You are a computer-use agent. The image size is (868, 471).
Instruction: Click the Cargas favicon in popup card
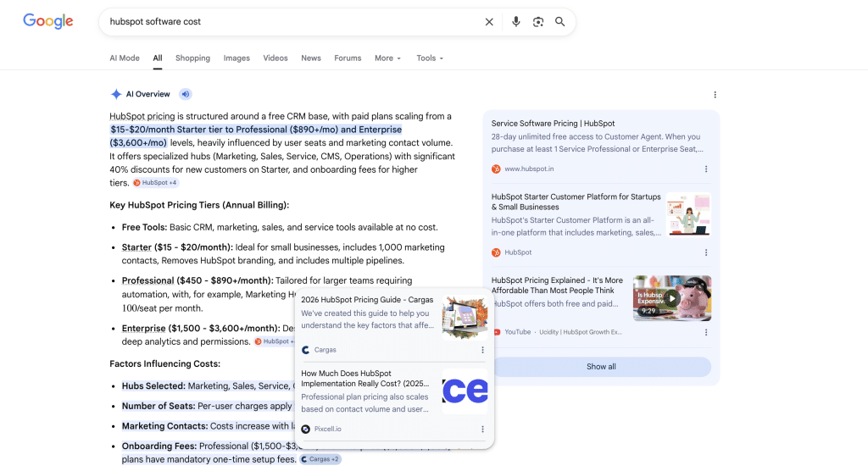pyautogui.click(x=305, y=350)
